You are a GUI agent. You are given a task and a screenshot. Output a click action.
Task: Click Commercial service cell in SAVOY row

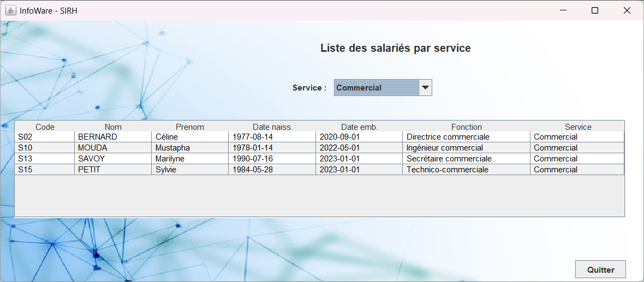pos(577,158)
